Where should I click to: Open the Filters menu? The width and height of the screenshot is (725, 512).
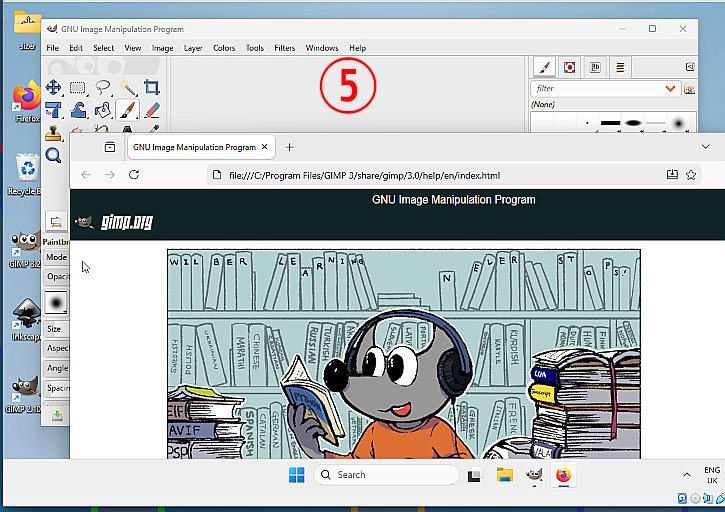tap(284, 48)
